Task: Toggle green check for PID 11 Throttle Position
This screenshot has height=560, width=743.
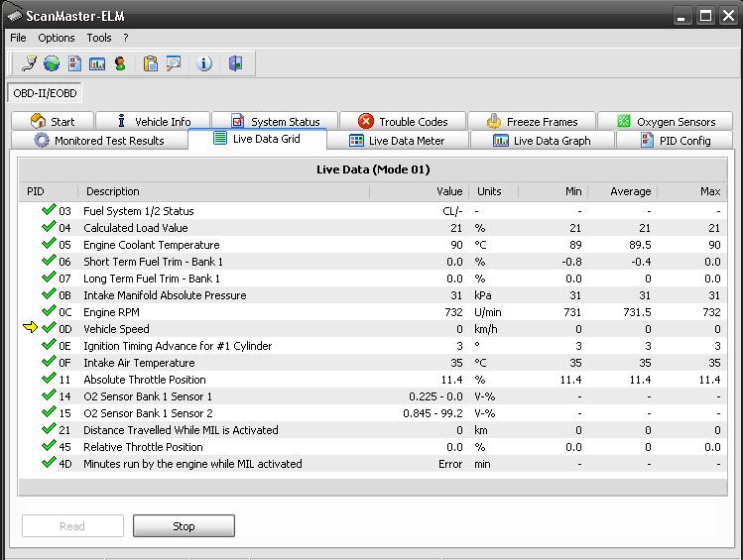Action: click(49, 378)
